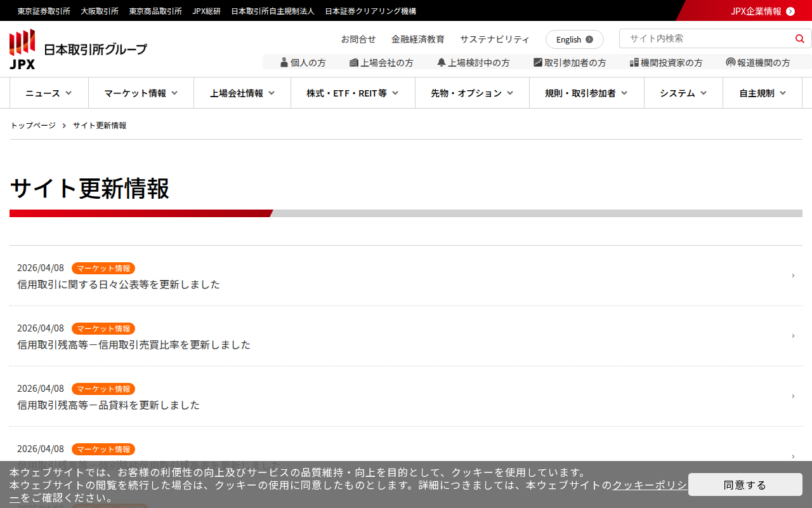The width and height of the screenshot is (812, 508).
Task: Go to トップページ breadcrumb
Action: 33,126
